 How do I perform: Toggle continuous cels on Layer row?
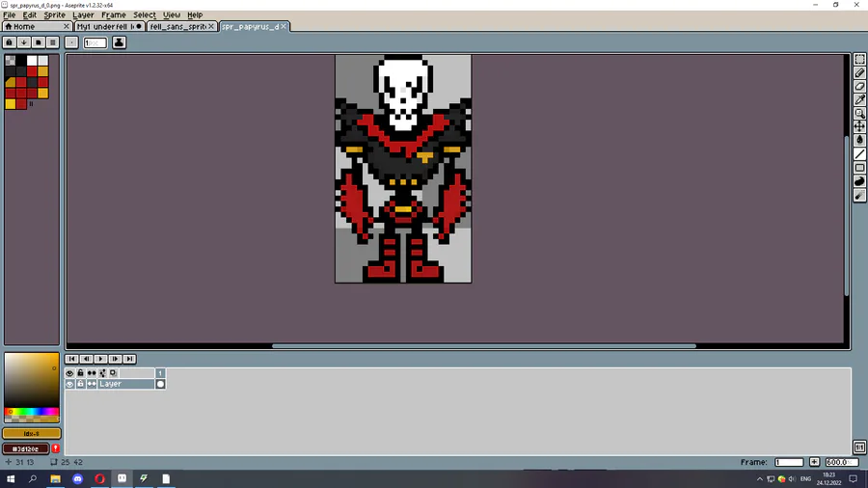pyautogui.click(x=92, y=384)
